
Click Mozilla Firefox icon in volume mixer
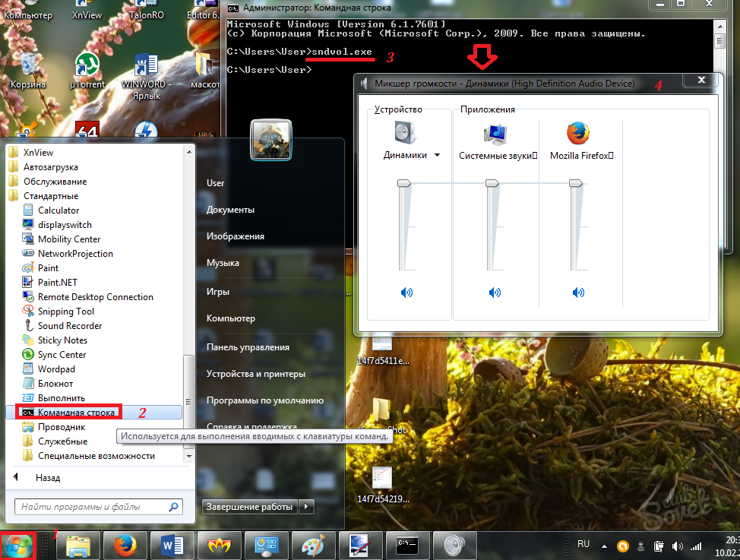click(578, 134)
